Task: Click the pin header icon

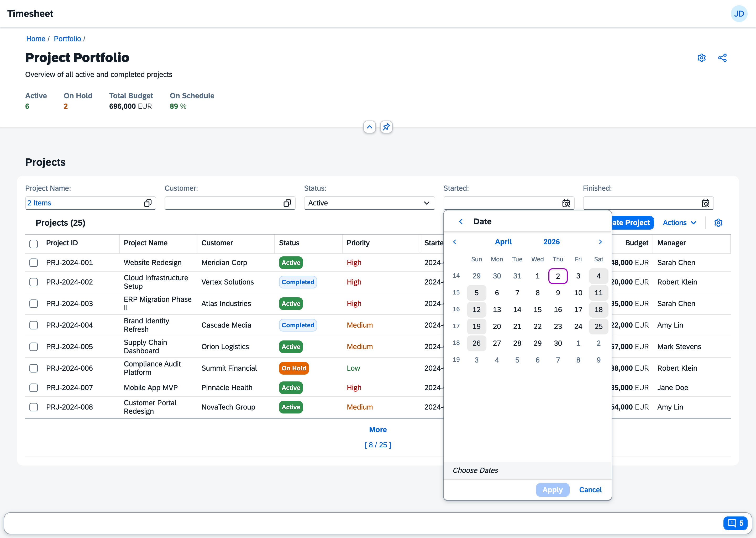Action: pyautogui.click(x=386, y=127)
